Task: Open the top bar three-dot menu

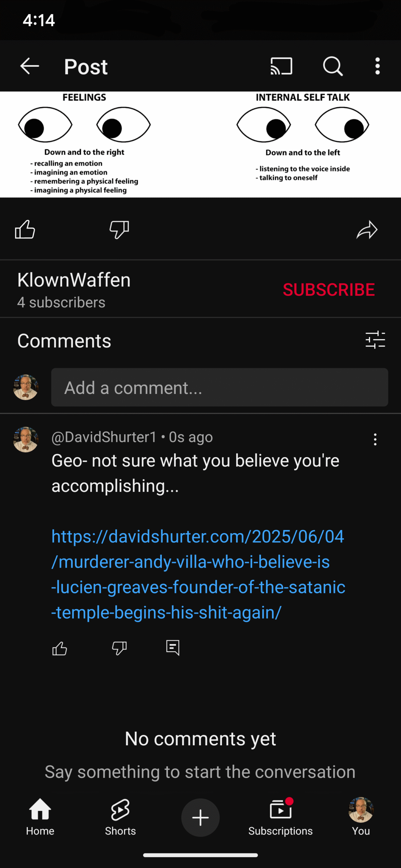Action: (x=377, y=66)
